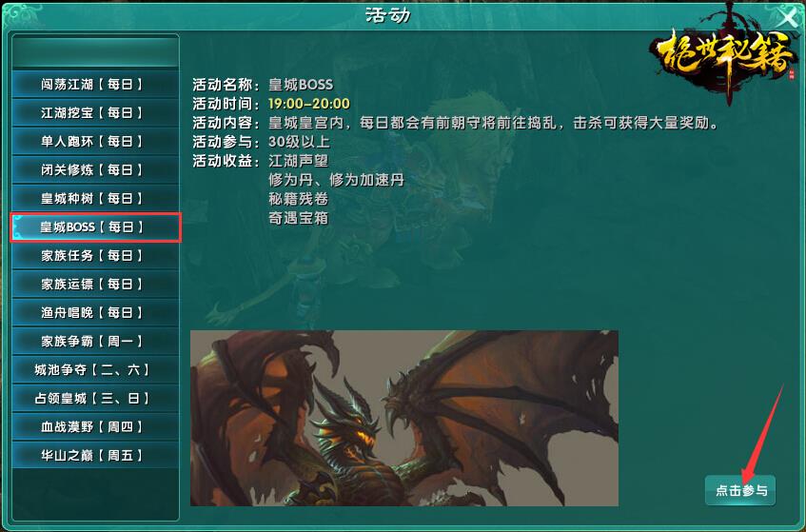View 城池争夺【二、六】 activity info

[95, 369]
